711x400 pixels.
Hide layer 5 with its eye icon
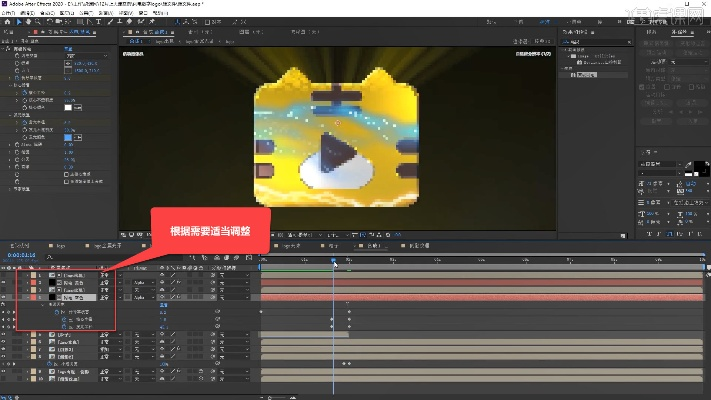(4, 335)
